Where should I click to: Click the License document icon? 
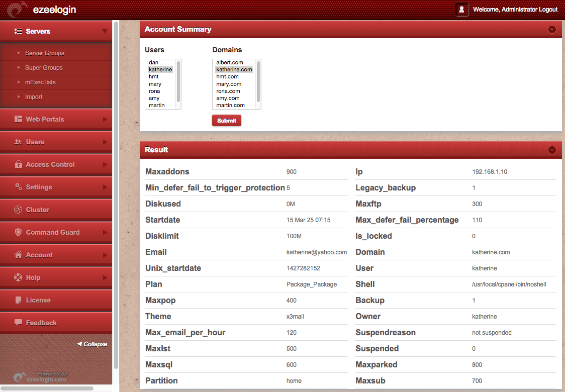pyautogui.click(x=19, y=300)
